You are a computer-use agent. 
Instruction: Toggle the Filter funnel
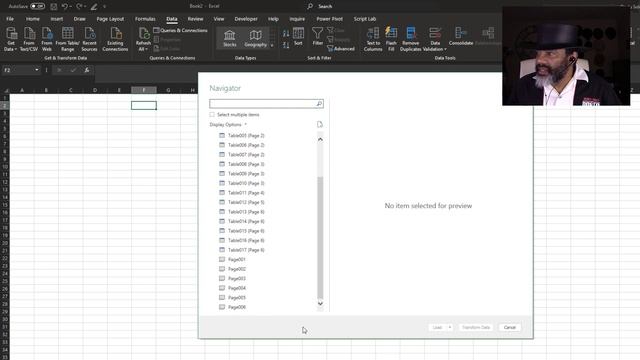coord(318,37)
